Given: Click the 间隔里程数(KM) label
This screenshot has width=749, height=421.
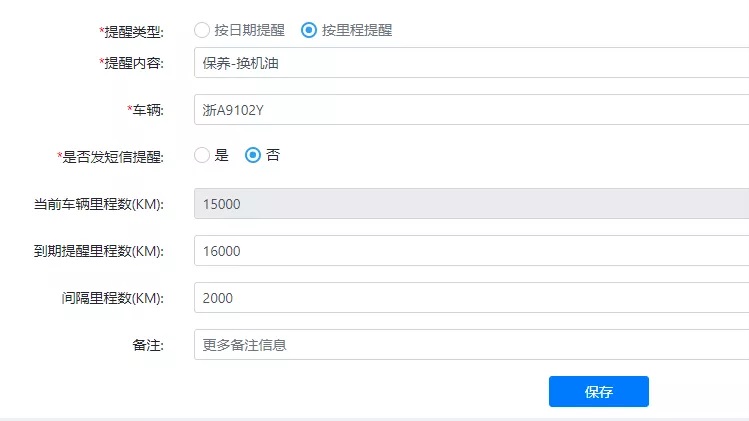Looking at the screenshot, I should click(112, 298).
